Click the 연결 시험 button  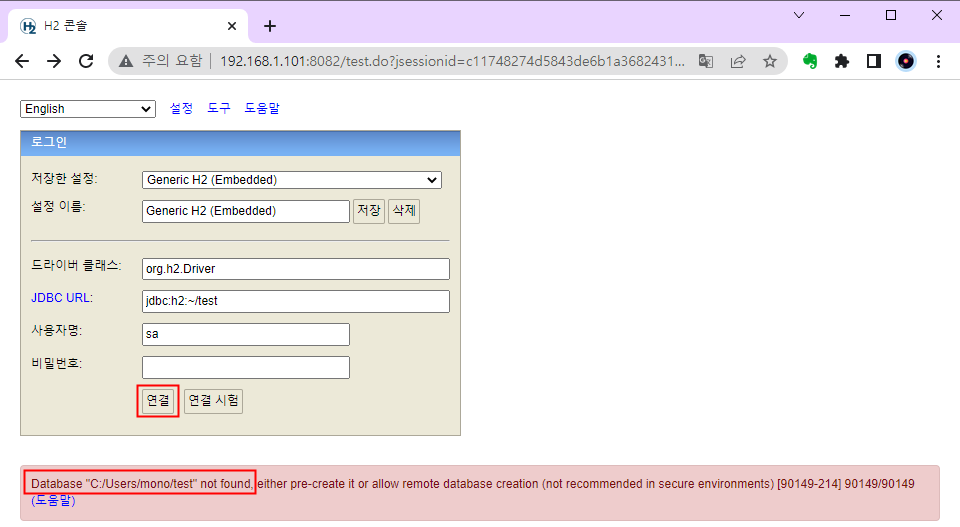point(213,401)
